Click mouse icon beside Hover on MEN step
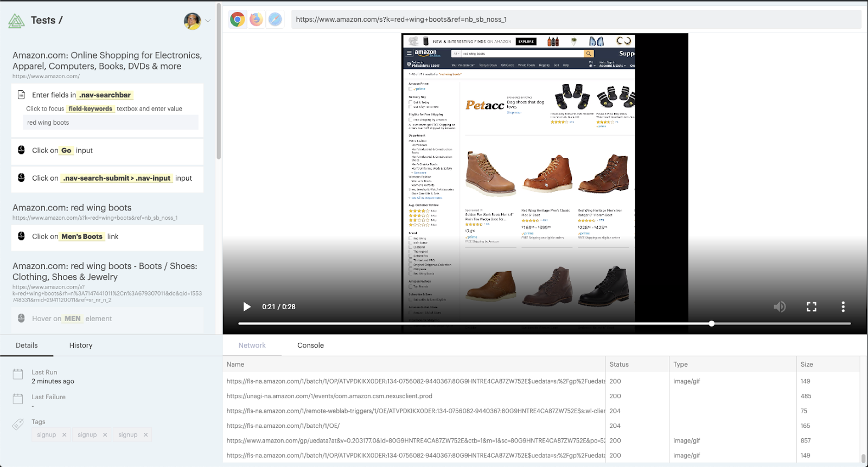Image resolution: width=868 pixels, height=467 pixels. 21,318
